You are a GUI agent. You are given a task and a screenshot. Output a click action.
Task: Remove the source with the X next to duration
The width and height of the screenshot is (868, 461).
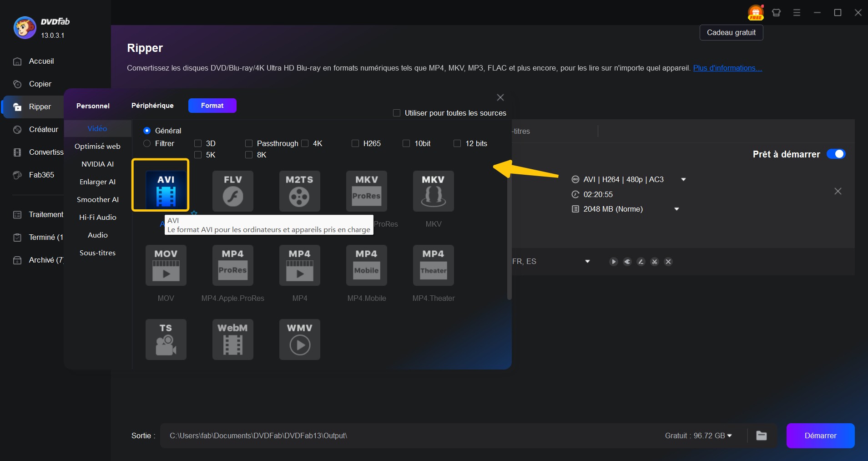point(838,191)
